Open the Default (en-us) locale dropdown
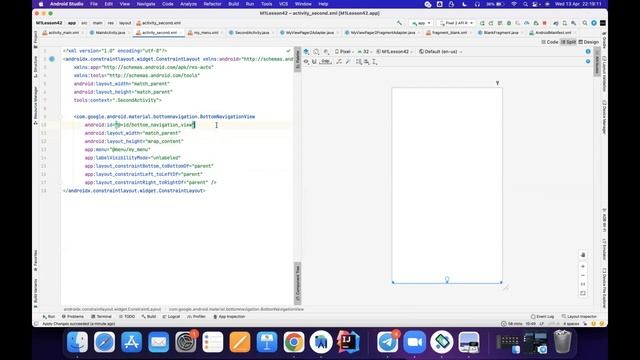 [440, 52]
